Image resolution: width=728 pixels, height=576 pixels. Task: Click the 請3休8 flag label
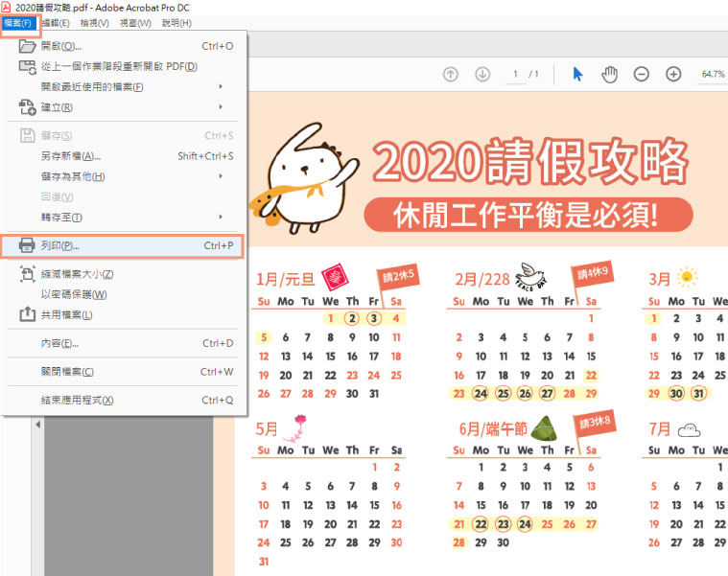click(x=595, y=423)
